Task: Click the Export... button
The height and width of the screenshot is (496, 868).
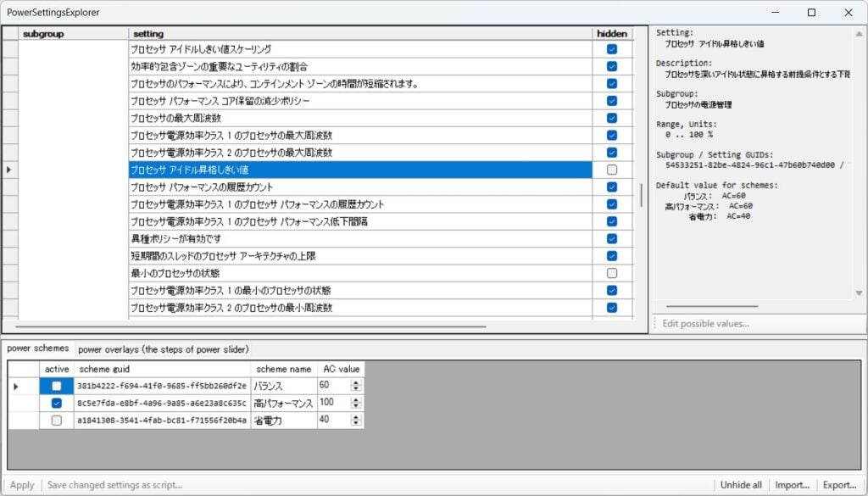Action: [839, 485]
